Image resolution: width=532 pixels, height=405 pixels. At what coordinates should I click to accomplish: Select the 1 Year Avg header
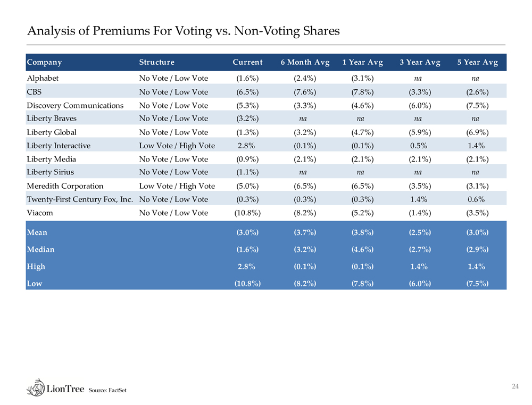click(362, 62)
